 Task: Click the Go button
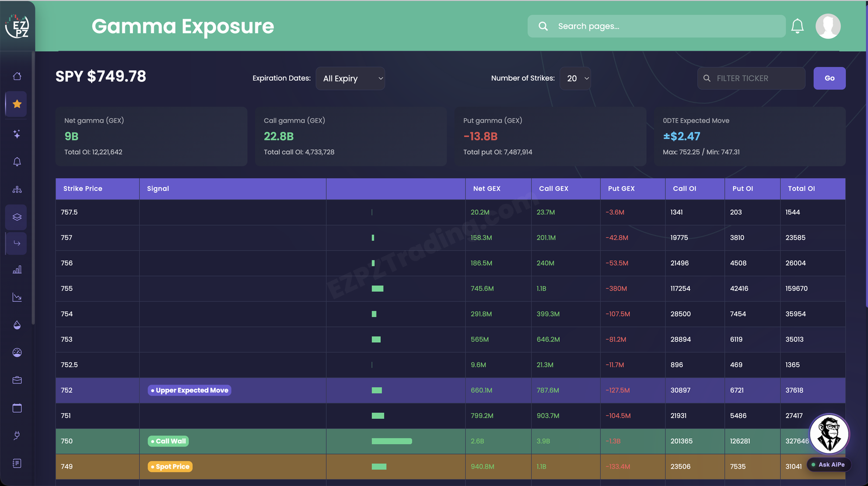pyautogui.click(x=829, y=78)
